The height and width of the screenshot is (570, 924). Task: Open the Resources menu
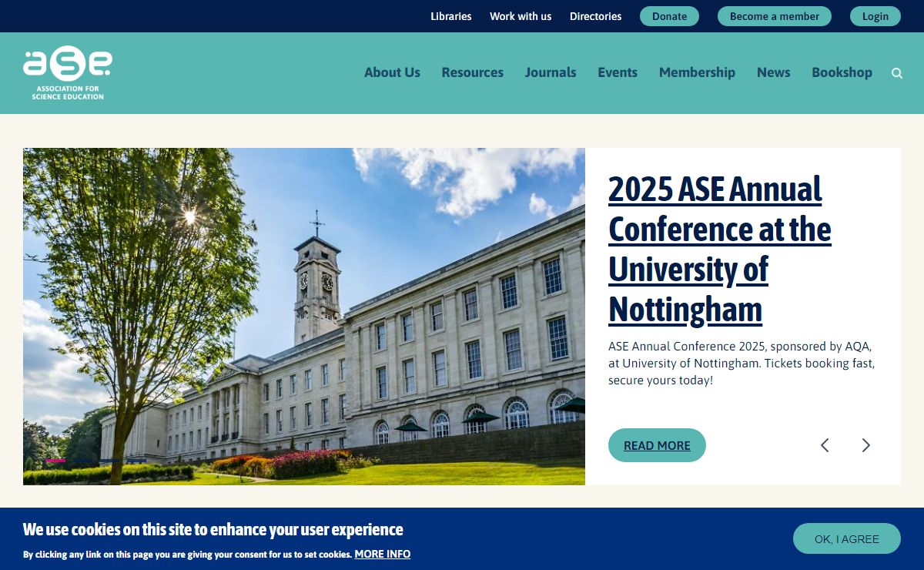(472, 72)
